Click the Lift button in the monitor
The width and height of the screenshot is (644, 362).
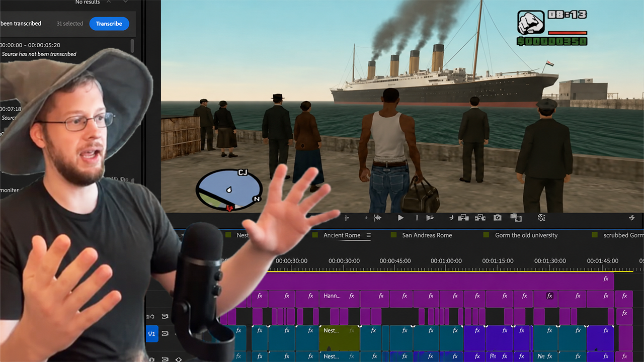[x=463, y=218]
